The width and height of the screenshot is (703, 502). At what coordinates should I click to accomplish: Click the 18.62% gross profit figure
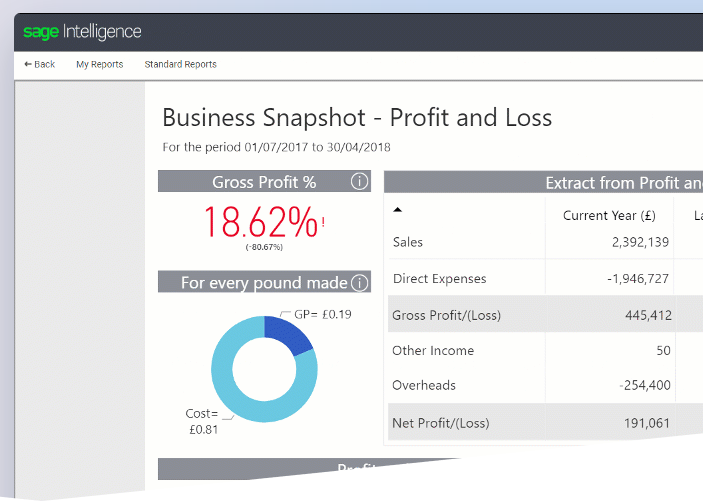click(260, 221)
